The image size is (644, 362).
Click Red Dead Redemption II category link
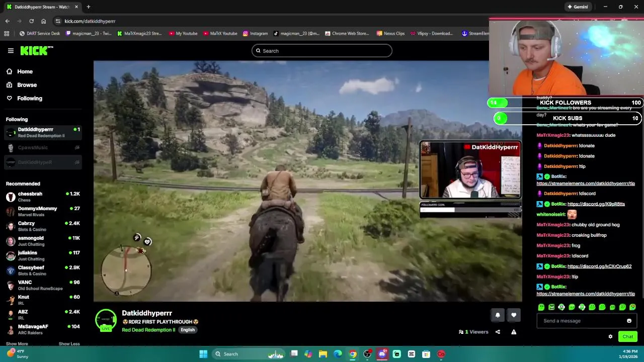(148, 330)
